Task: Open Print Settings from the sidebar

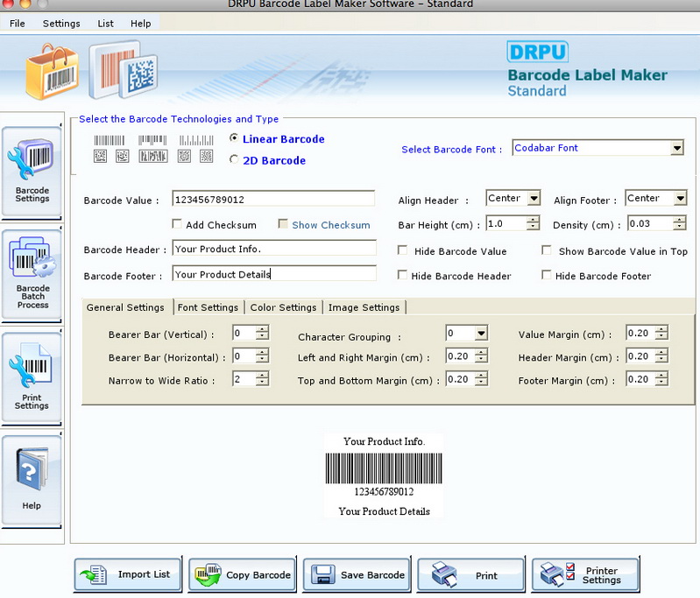Action: (32, 376)
